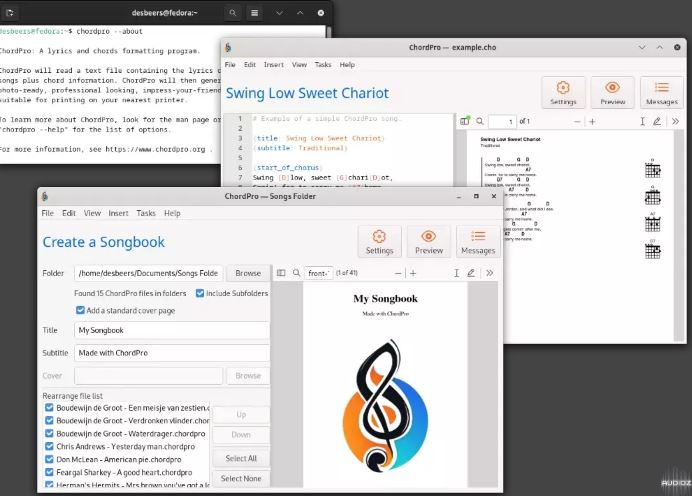Click page field showing front- in preview
The width and height of the screenshot is (692, 496).
pos(319,273)
